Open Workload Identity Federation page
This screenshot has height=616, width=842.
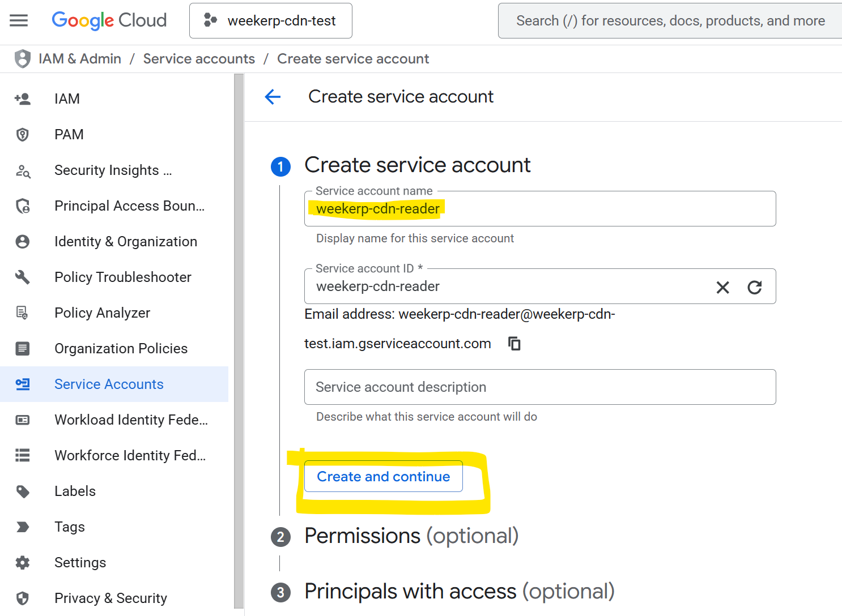(x=131, y=420)
